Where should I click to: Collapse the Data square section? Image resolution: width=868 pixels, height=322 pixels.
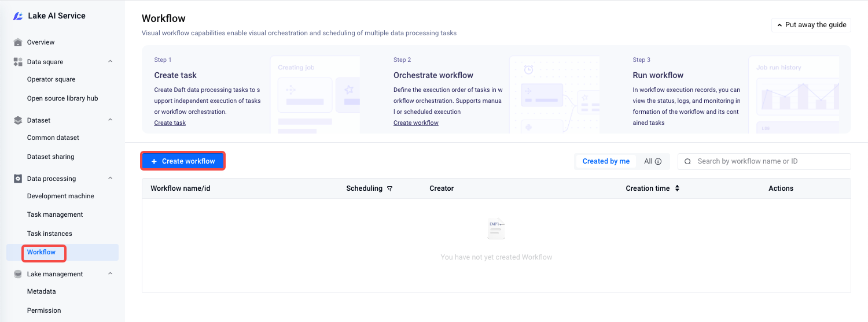[x=111, y=62]
